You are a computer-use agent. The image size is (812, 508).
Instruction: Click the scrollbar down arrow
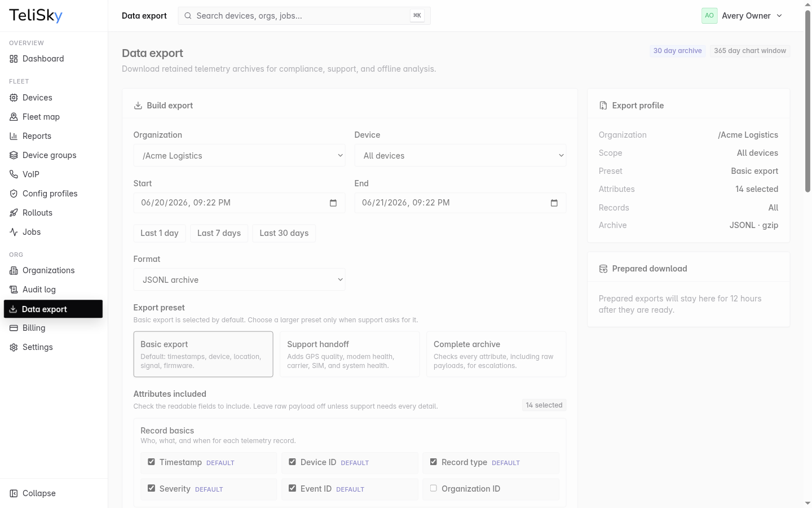tap(807, 503)
